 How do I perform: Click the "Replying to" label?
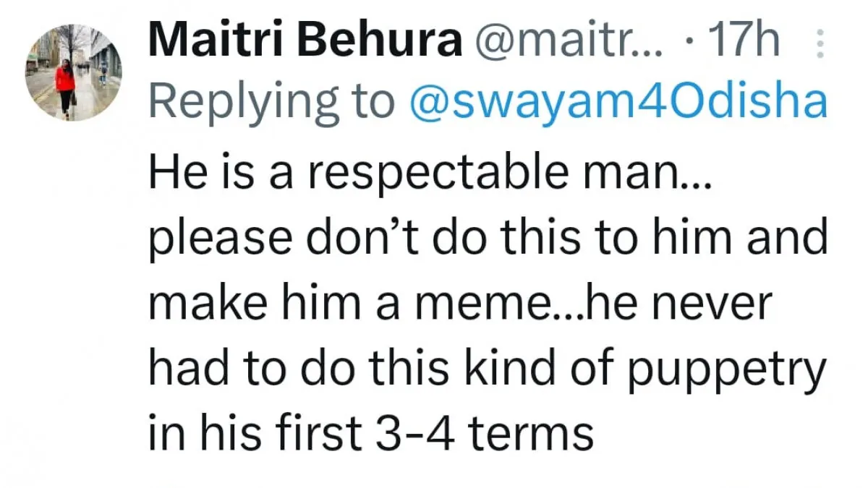(272, 103)
